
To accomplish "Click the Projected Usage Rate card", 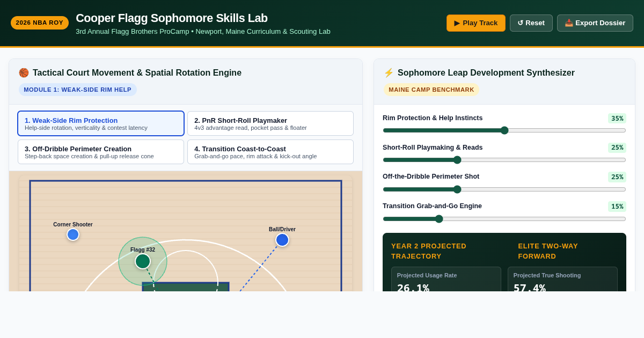I will click(446, 279).
